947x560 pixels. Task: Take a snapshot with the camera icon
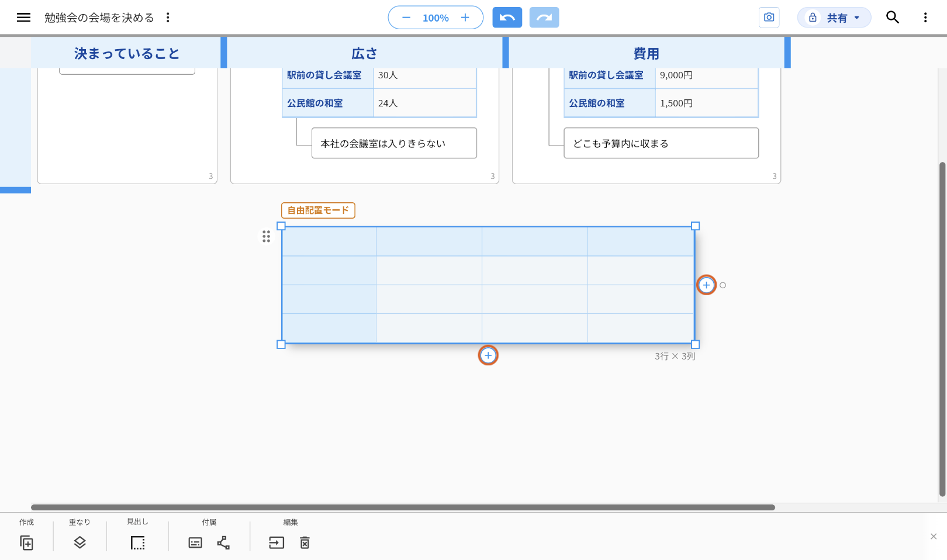[769, 18]
